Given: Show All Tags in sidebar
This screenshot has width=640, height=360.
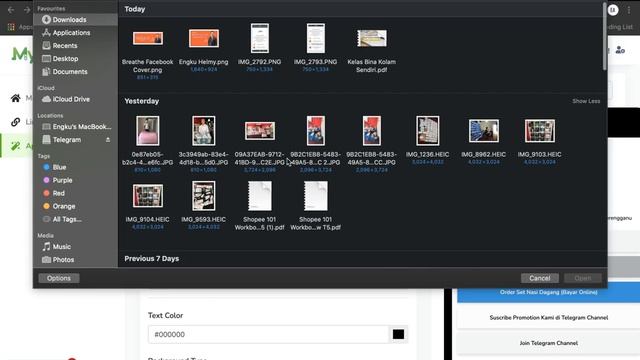Looking at the screenshot, I should click(x=75, y=219).
